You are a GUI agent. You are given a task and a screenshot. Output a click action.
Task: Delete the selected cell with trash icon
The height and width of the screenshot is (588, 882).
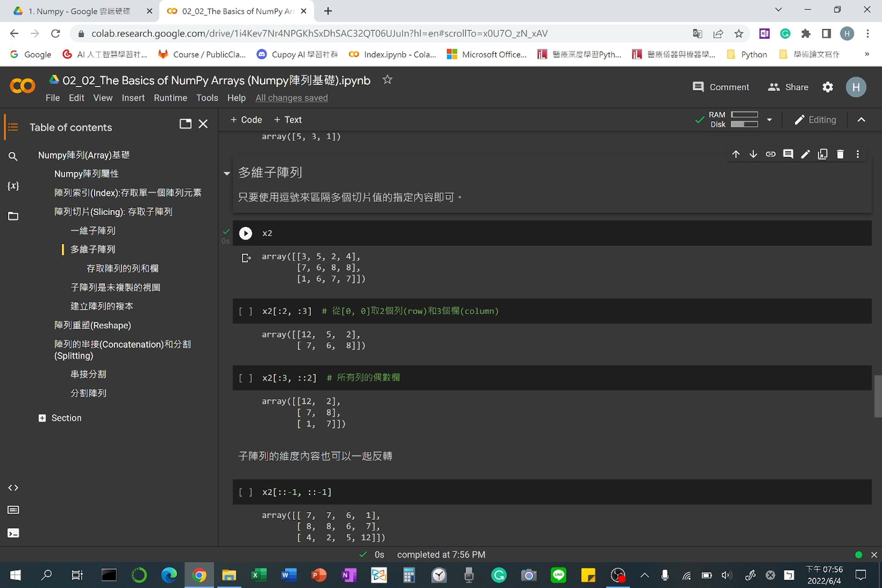[x=840, y=154]
